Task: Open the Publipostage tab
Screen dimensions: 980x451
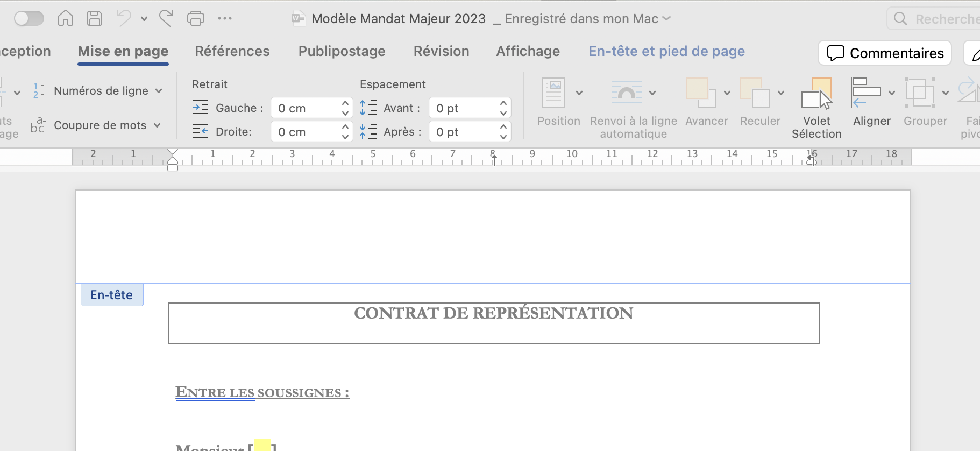Action: click(342, 52)
